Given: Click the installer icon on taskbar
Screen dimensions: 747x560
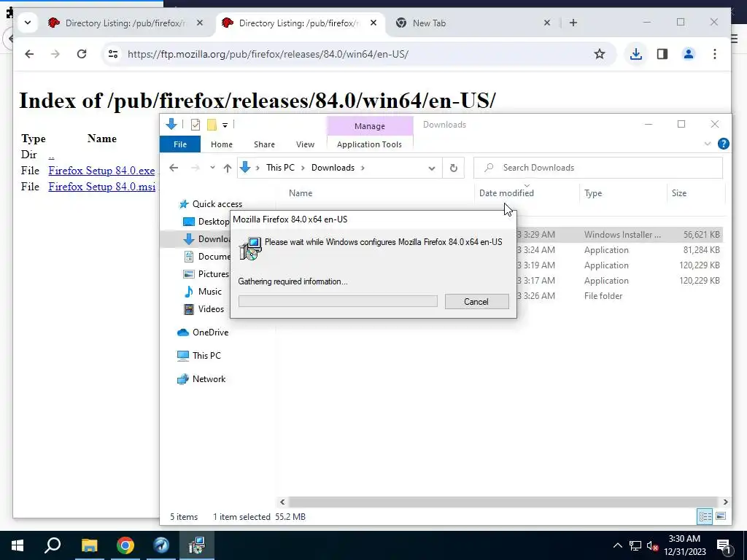Looking at the screenshot, I should pos(197,545).
